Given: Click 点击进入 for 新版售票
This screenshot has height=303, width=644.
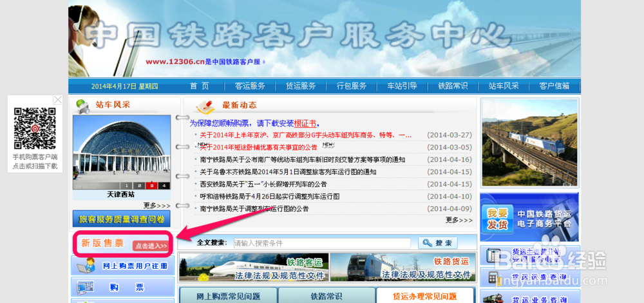Looking at the screenshot, I should click(151, 246).
